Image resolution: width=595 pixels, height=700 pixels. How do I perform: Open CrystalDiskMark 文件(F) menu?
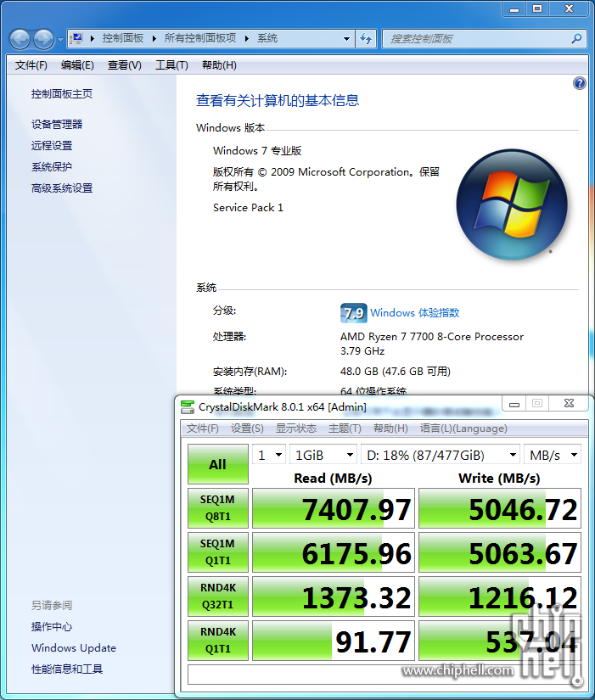point(202,428)
